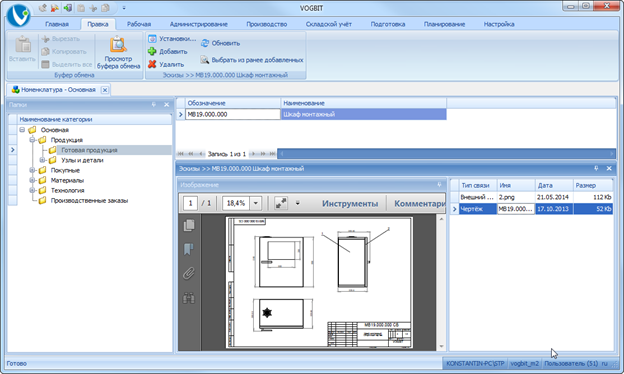
Task: Click the fit-page expand arrows icon in viewer
Action: coord(281,203)
